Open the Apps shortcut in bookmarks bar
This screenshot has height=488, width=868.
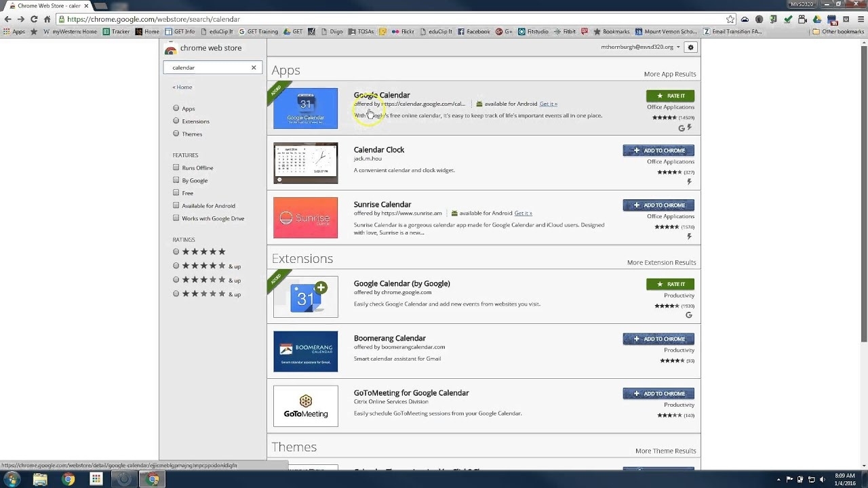[14, 31]
